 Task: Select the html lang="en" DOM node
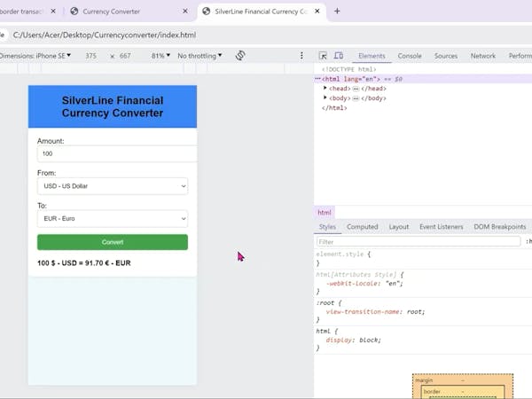tap(351, 79)
